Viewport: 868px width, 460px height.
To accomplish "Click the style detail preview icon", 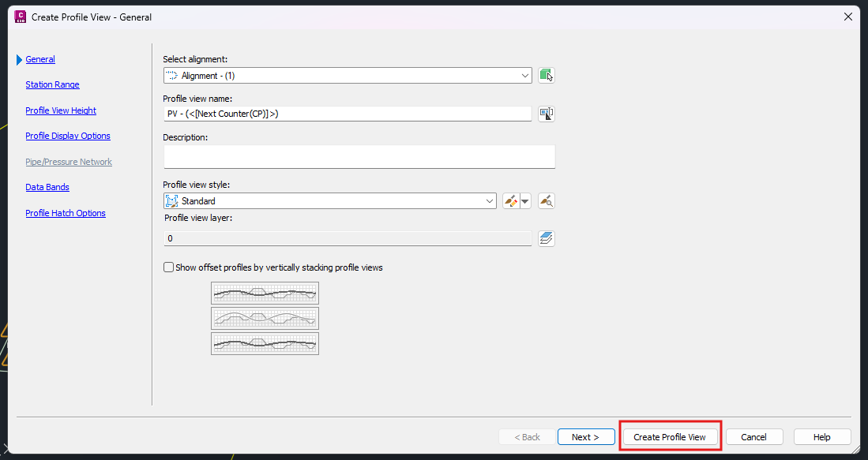I will pyautogui.click(x=547, y=201).
